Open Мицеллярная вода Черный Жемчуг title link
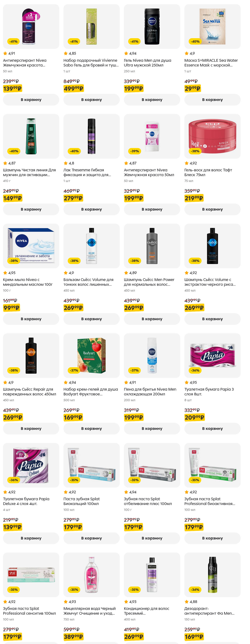This screenshot has width=250, height=644. tap(89, 611)
